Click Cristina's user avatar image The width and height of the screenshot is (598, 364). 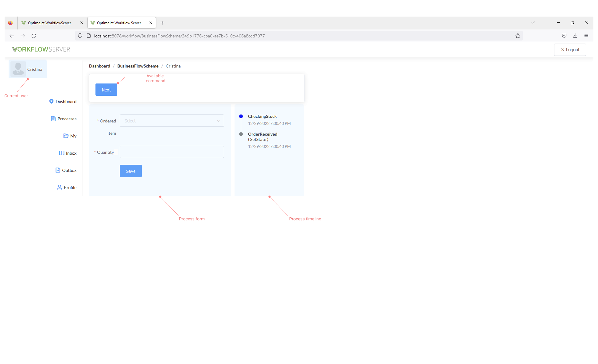(x=18, y=69)
